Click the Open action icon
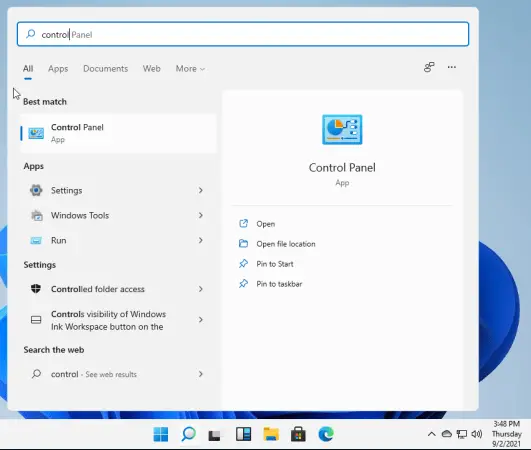This screenshot has width=531, height=450. (x=243, y=223)
